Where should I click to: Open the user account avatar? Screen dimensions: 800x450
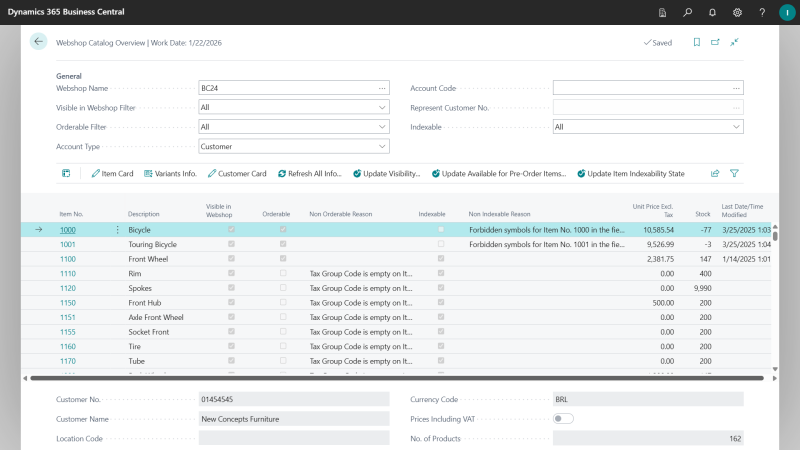click(x=787, y=12)
